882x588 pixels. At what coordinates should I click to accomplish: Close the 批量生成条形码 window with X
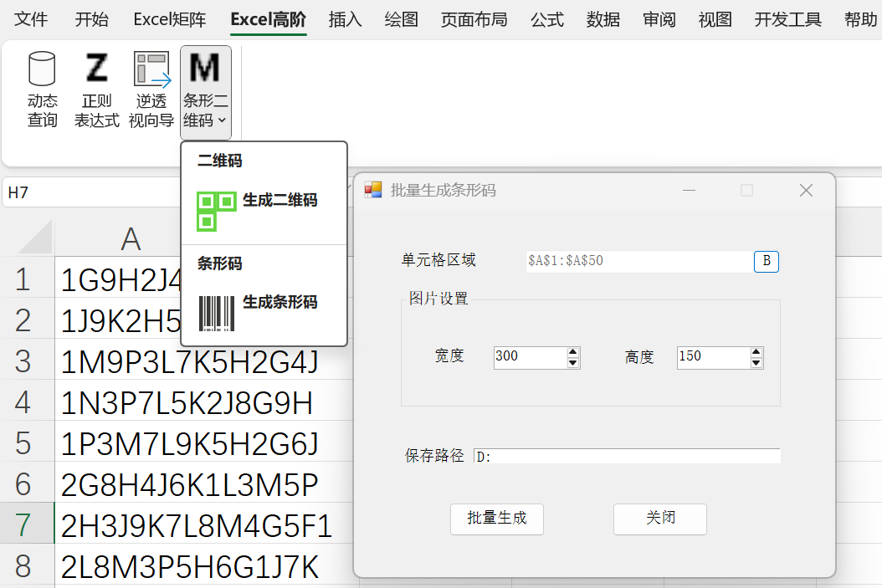click(806, 191)
